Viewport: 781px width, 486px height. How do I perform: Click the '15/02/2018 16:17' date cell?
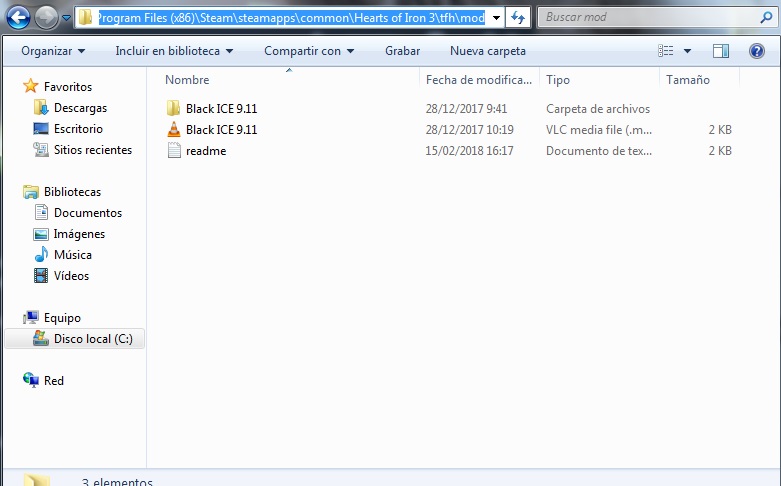point(469,151)
